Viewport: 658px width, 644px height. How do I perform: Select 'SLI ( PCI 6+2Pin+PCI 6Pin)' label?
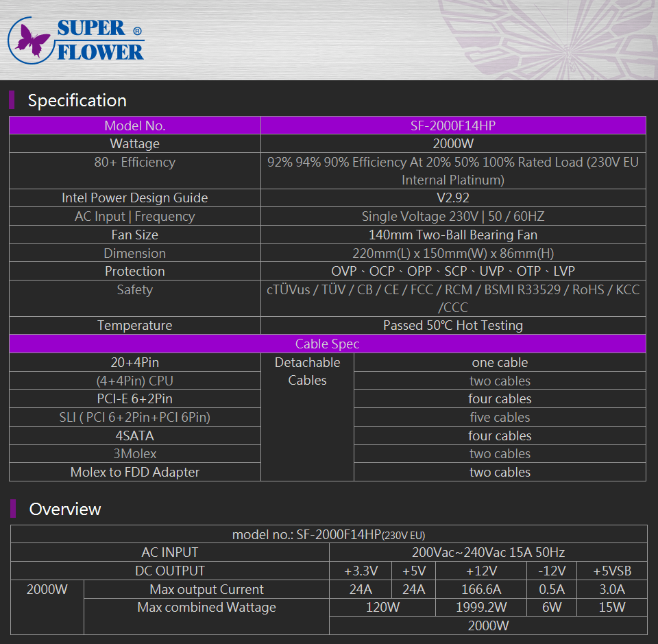[135, 417]
